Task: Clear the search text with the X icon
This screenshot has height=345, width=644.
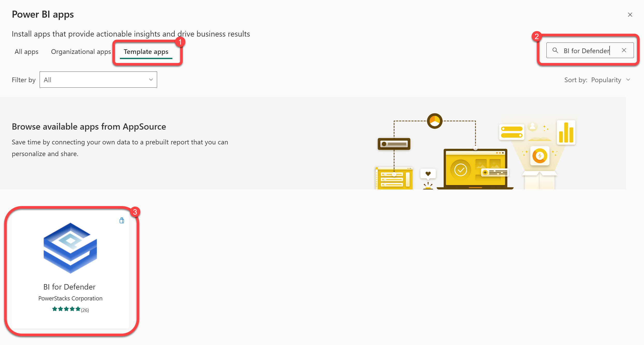Action: pyautogui.click(x=624, y=50)
